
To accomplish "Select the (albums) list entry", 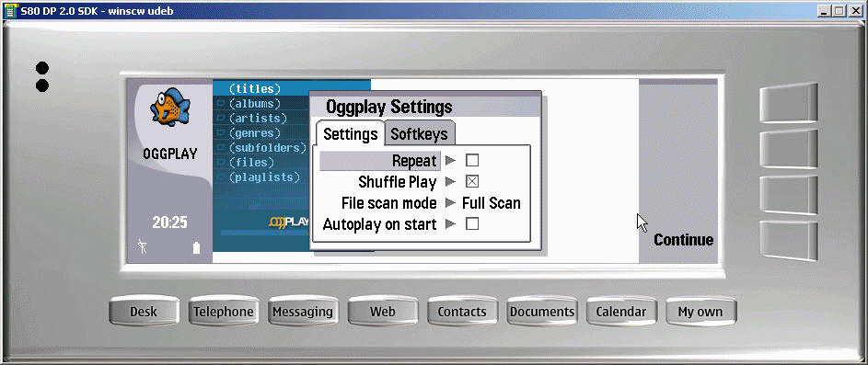I will [x=255, y=103].
